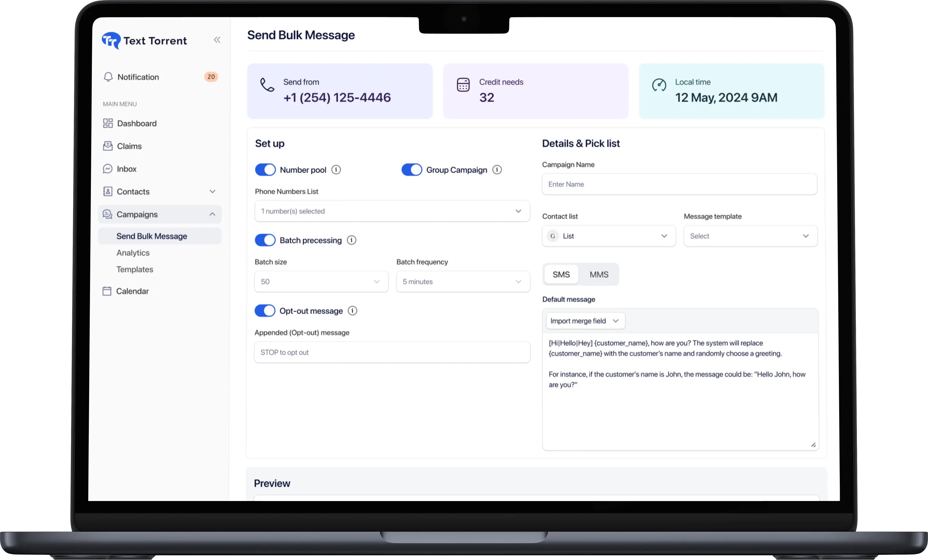This screenshot has width=928, height=560.
Task: Toggle Batch processing off
Action: tap(265, 240)
